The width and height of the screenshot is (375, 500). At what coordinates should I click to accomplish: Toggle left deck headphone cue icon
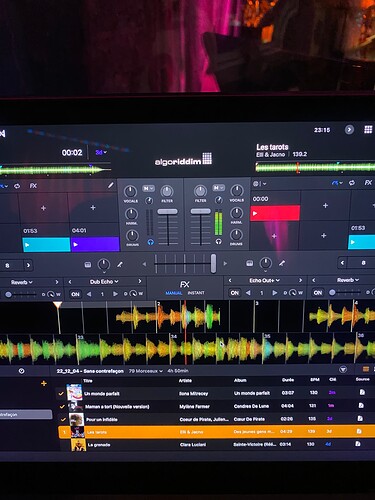(150, 242)
